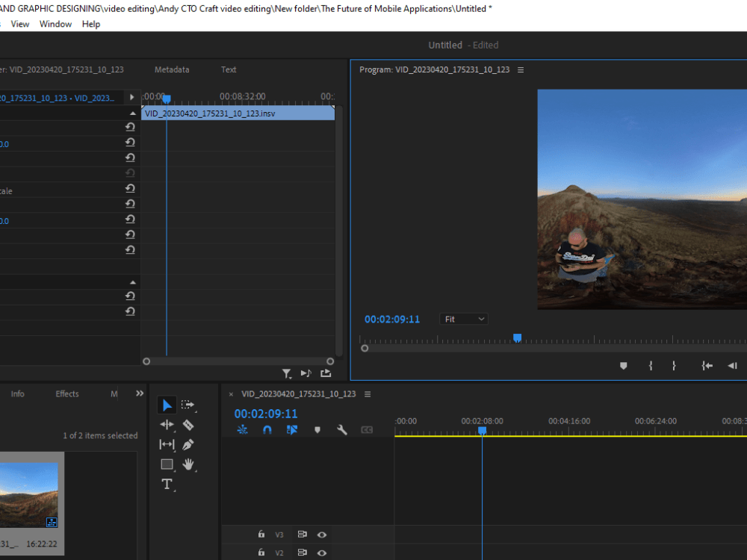Select the Razor tool
This screenshot has width=747, height=560.
click(188, 425)
